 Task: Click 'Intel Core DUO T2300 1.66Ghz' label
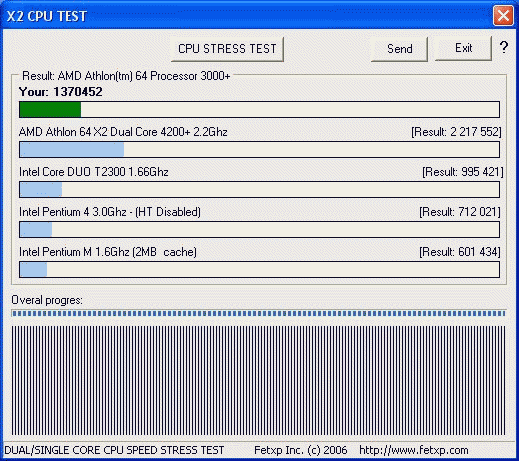(x=94, y=172)
